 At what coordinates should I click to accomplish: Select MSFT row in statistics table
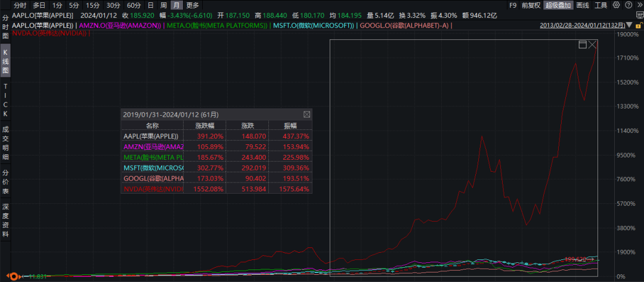point(216,168)
